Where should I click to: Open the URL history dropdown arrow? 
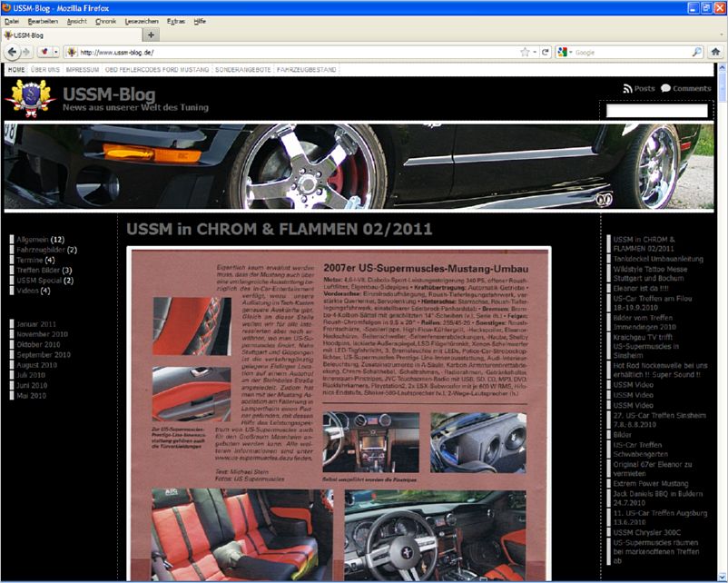click(x=535, y=52)
